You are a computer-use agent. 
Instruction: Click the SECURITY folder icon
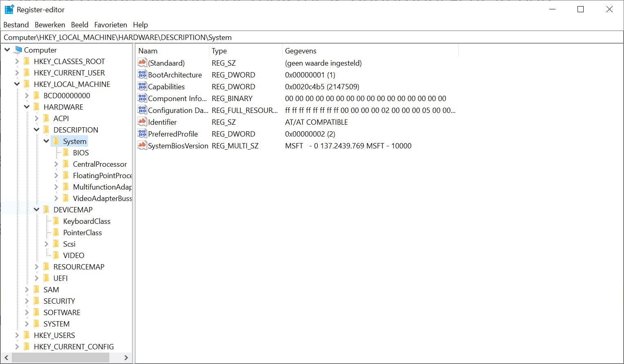(37, 301)
